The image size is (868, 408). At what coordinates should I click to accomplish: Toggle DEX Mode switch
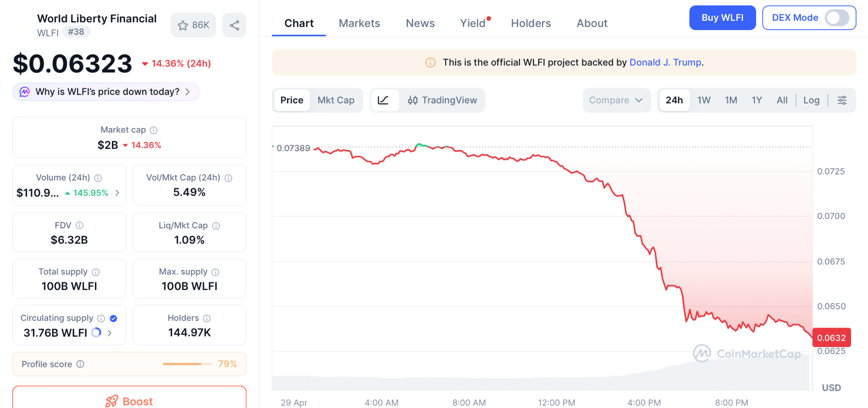pos(836,18)
